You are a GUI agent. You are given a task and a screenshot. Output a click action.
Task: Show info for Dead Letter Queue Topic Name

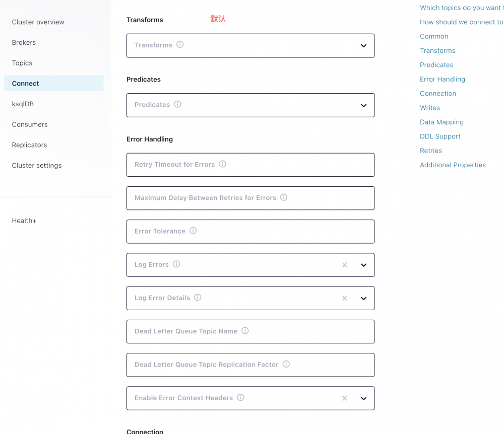click(x=245, y=331)
